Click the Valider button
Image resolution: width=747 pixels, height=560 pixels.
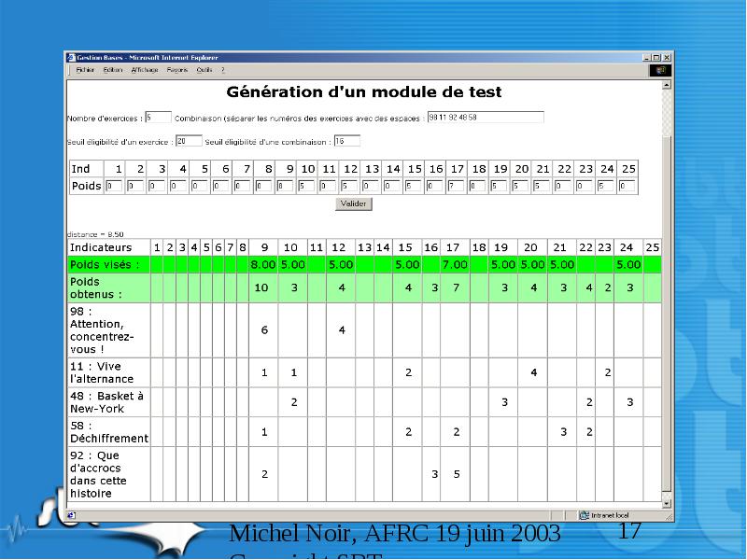click(x=354, y=203)
